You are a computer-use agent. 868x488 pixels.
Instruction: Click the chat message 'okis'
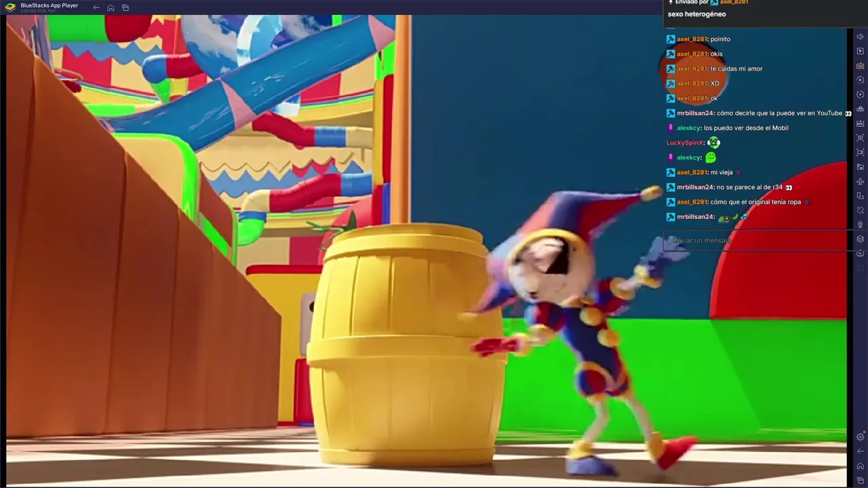pyautogui.click(x=716, y=54)
